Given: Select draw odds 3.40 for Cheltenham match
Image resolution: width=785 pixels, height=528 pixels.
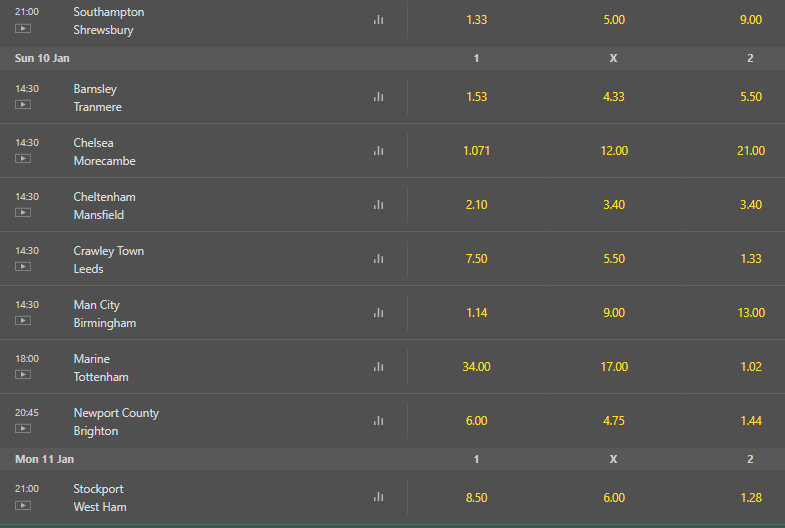Looking at the screenshot, I should tap(614, 205).
